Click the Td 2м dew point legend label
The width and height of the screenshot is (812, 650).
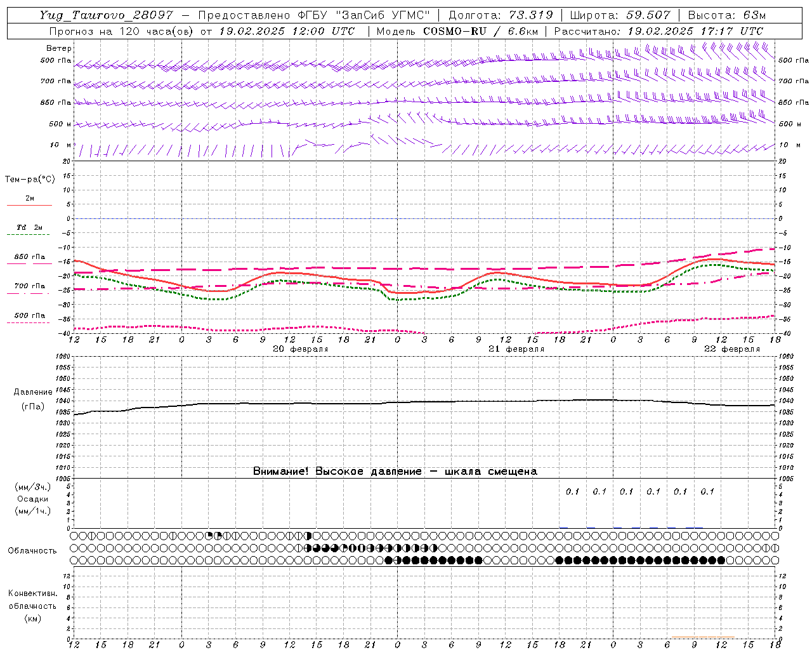click(30, 227)
